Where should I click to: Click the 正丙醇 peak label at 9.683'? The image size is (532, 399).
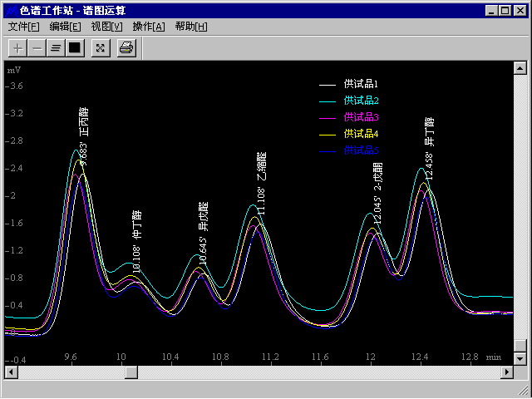coord(84,136)
